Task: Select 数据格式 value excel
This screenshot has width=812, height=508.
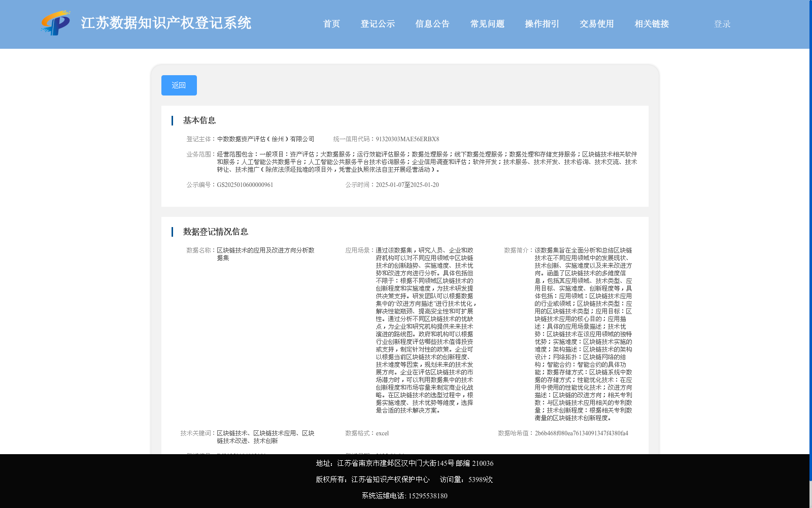Action: point(382,433)
